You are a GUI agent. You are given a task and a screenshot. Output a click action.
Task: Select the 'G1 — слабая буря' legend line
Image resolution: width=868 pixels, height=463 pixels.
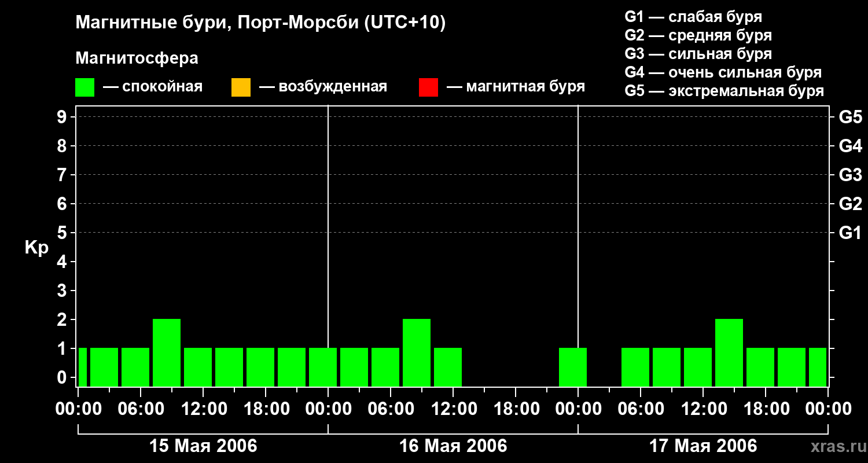pos(693,17)
